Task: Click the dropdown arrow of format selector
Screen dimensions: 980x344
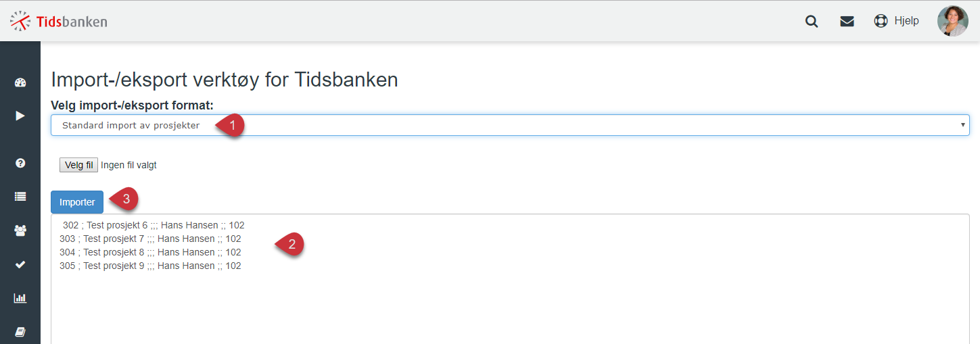Action: 962,125
